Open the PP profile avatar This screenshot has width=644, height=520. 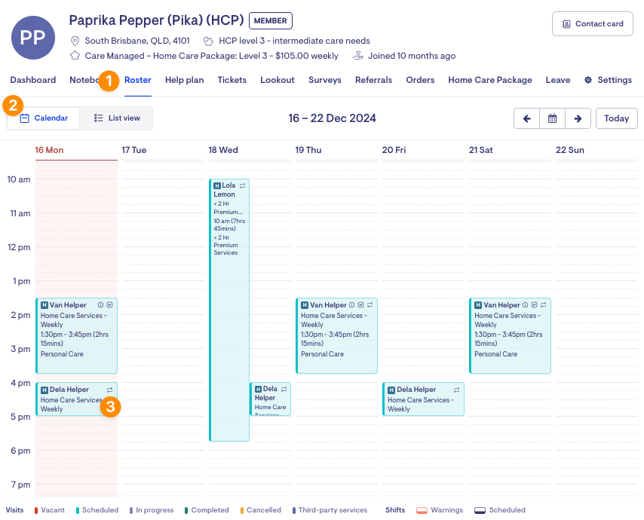(34, 37)
